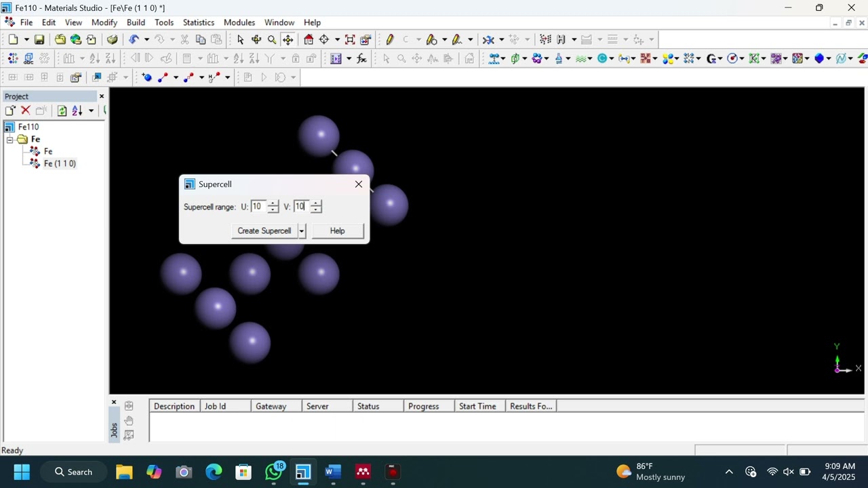
Task: Open the Clean tool dropdown arrow
Action: pyautogui.click(x=501, y=40)
